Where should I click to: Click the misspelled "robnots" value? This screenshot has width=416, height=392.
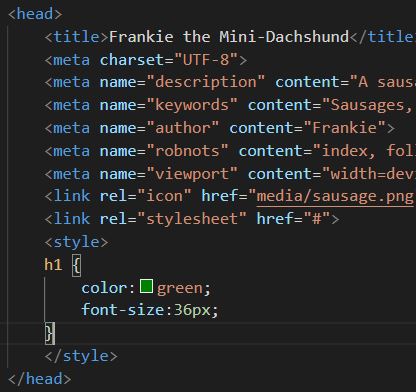point(187,151)
